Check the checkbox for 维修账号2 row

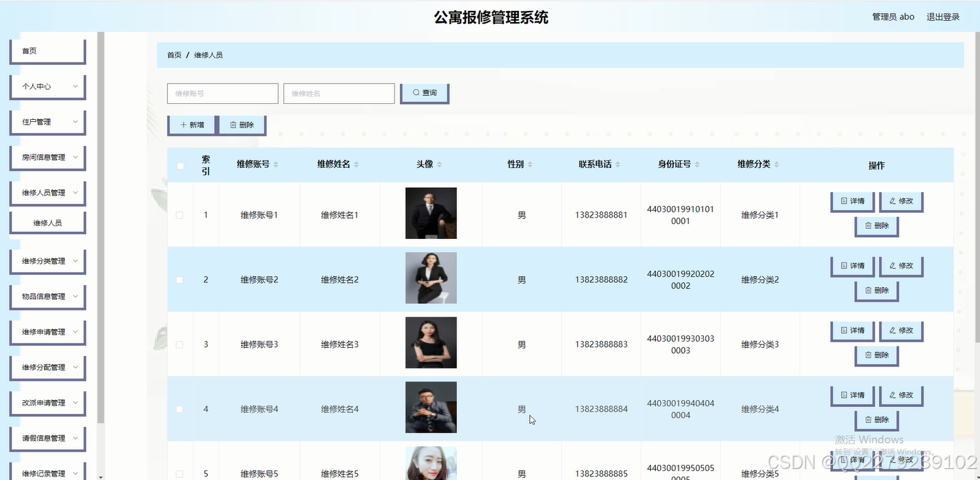coord(180,279)
